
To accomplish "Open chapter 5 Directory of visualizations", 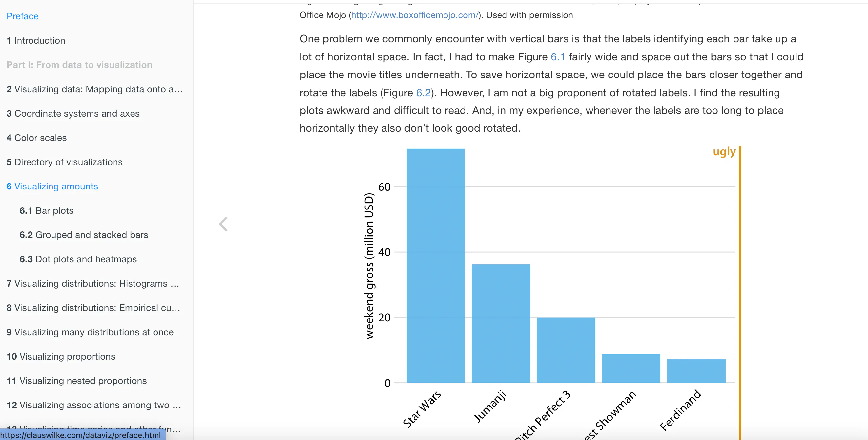I will point(64,162).
